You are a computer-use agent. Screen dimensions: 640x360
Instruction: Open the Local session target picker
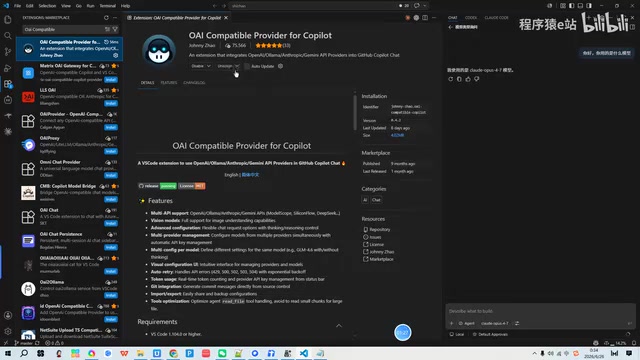point(457,334)
